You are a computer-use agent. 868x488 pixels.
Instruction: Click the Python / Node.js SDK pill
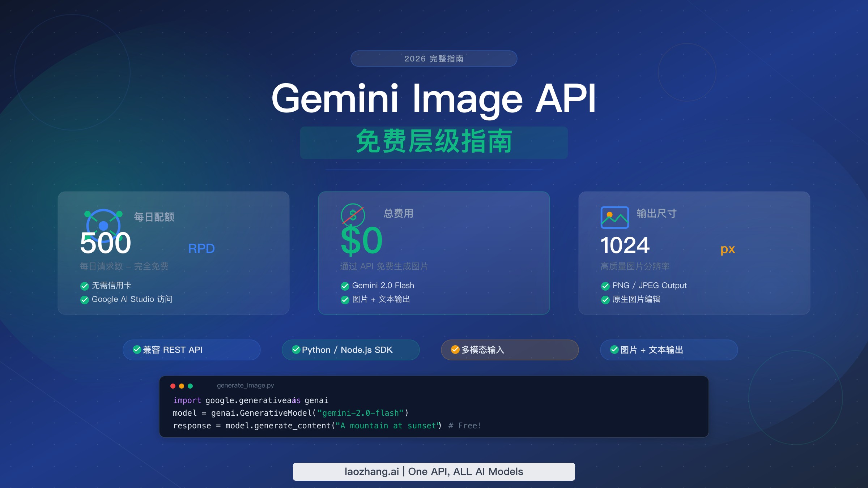(x=351, y=350)
